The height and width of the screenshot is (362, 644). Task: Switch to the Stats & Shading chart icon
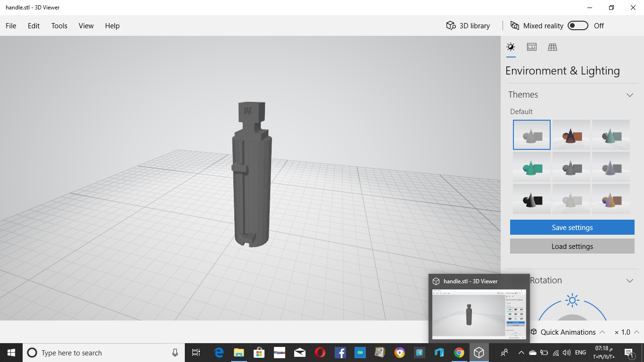pos(532,47)
